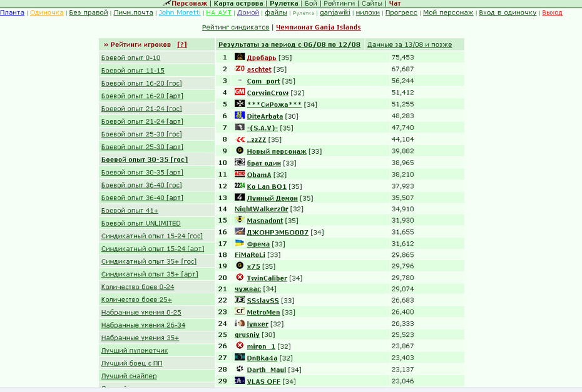Click the round icon beside Новый персонаж
This screenshot has width=582, height=392.
coord(240,151)
